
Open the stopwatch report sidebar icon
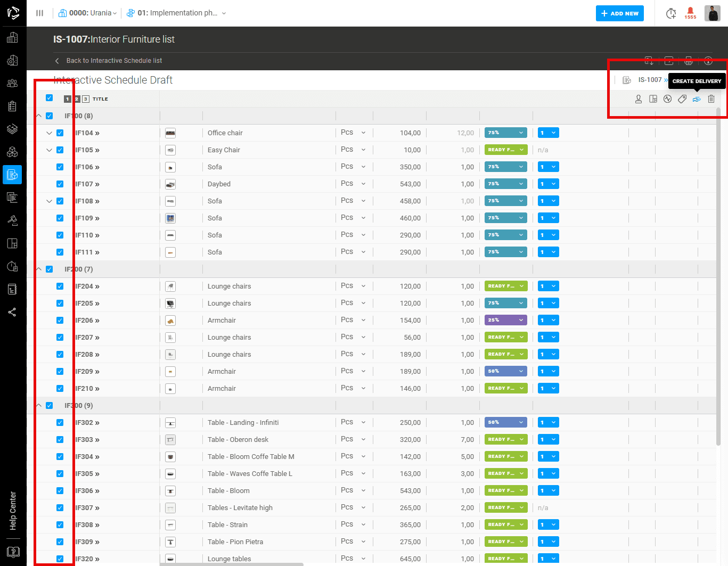12,266
